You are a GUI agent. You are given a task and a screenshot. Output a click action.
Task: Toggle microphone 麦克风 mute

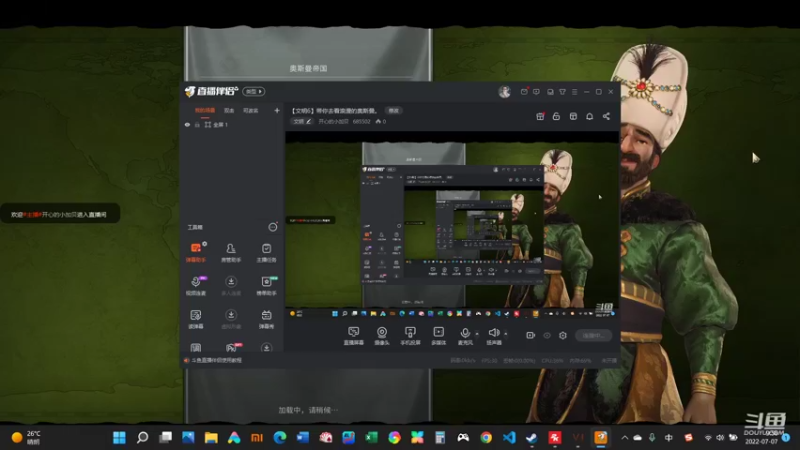click(x=465, y=336)
